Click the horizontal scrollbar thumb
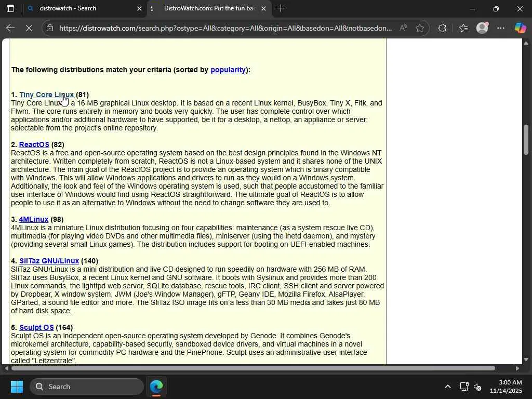Viewport: 532px width, 399px height. click(253, 368)
